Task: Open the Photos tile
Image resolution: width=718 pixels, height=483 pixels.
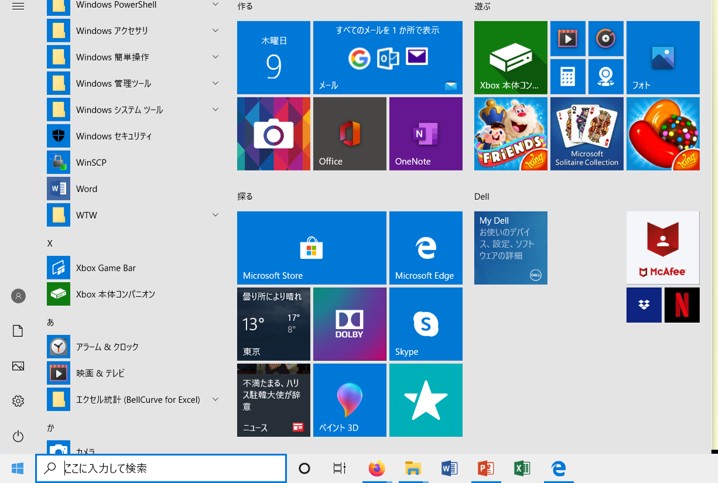Action: [x=663, y=57]
